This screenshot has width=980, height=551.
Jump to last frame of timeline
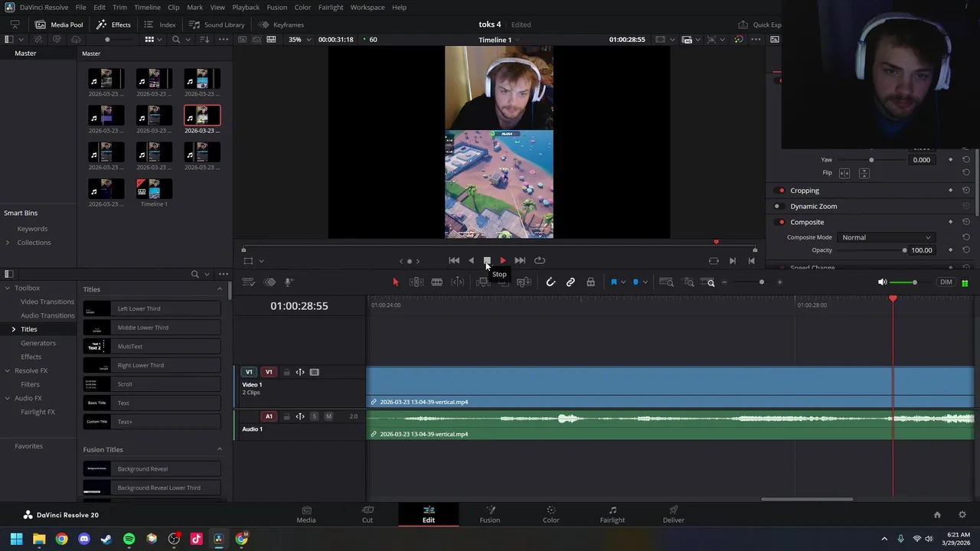520,261
